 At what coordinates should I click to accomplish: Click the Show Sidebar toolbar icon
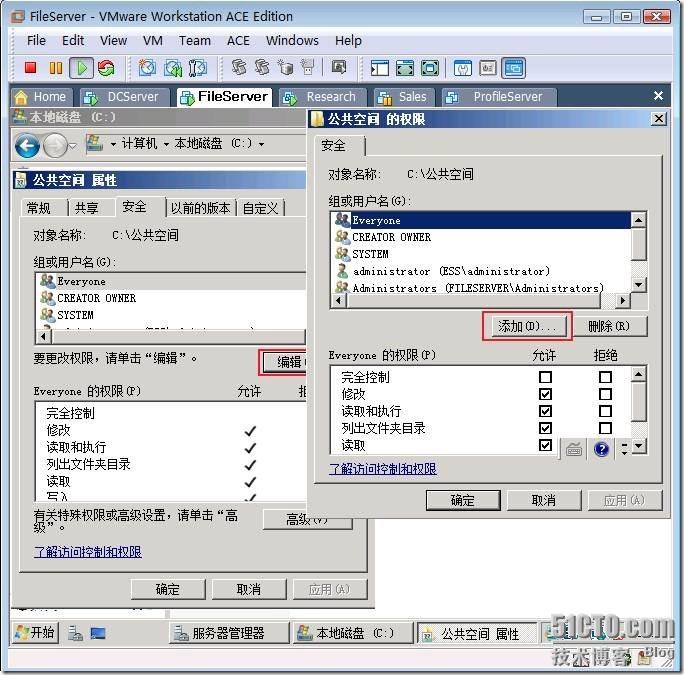380,68
